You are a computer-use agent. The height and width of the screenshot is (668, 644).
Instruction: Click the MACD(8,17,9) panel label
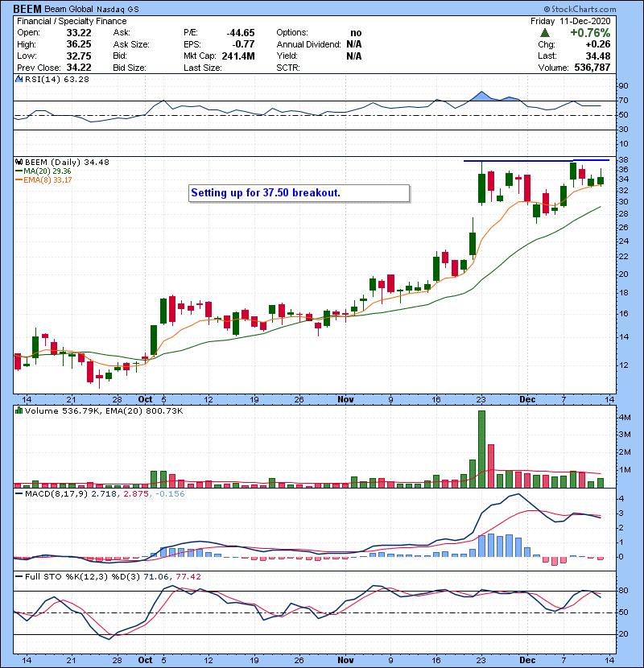click(x=56, y=494)
